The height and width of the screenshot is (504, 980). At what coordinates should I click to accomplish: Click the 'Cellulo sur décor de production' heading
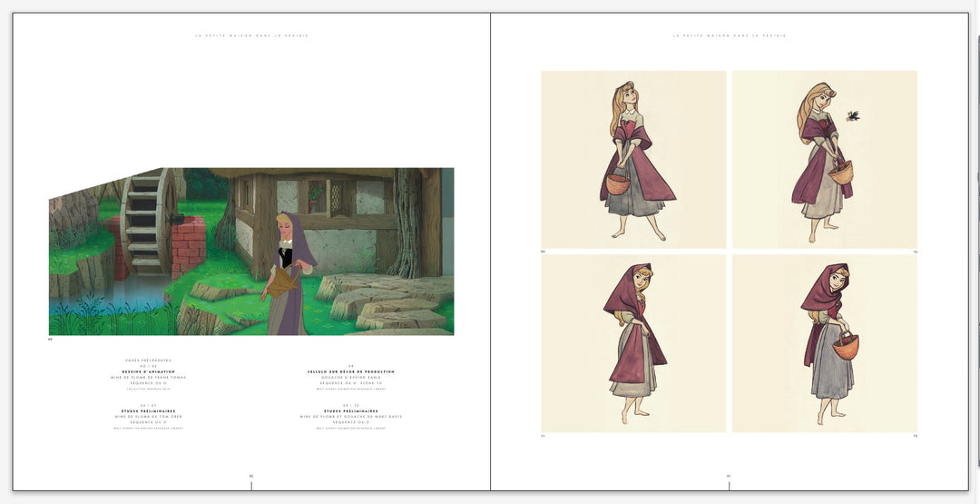pos(351,371)
